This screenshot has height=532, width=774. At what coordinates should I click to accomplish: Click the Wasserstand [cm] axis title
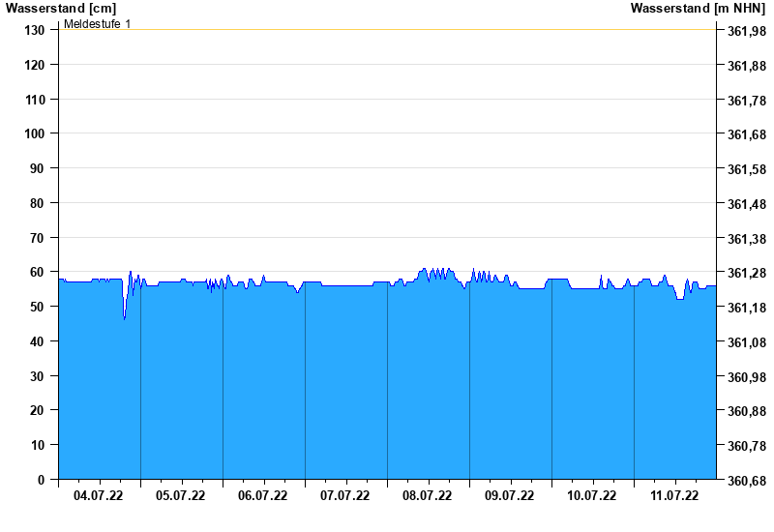pyautogui.click(x=61, y=8)
